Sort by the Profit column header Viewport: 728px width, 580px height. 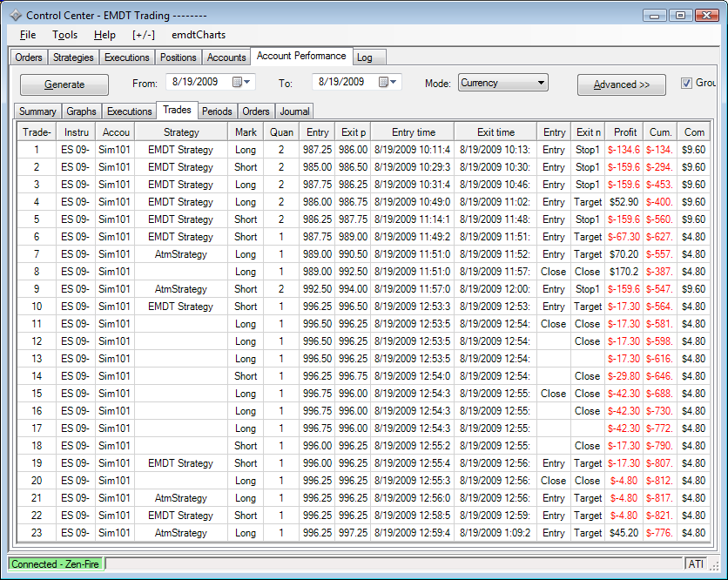click(624, 132)
